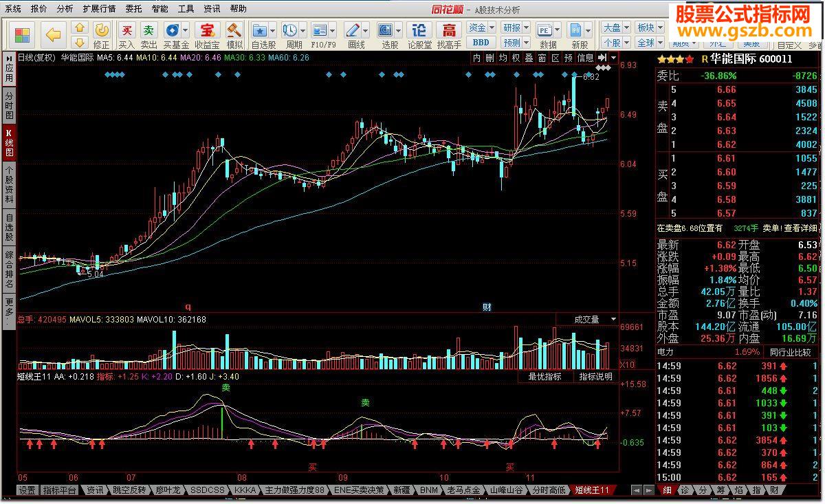The width and height of the screenshot is (825, 504).
Task: Toggle the 预 forecast option
Action: point(568,58)
